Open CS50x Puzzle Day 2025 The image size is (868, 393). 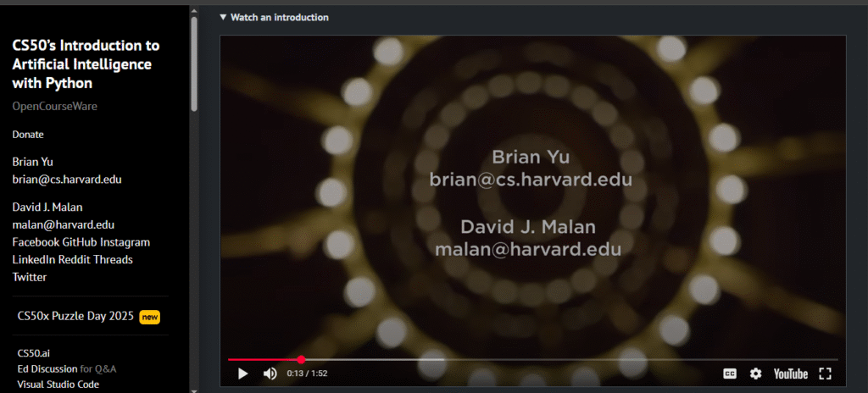tap(75, 316)
